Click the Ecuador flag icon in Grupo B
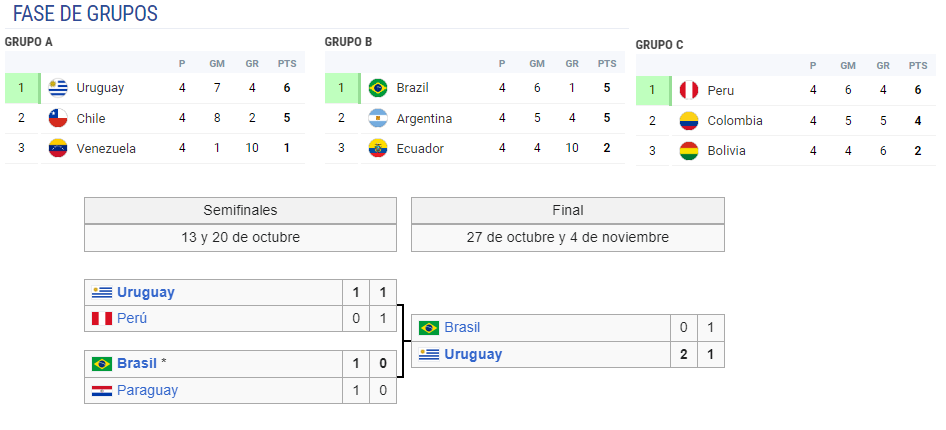Screen dimensions: 946x430 point(378,148)
